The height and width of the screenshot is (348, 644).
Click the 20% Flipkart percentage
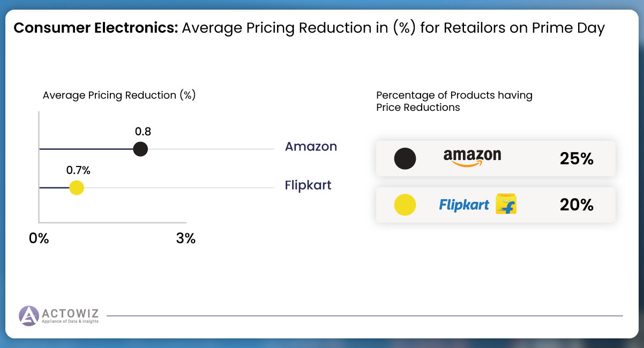(x=576, y=205)
